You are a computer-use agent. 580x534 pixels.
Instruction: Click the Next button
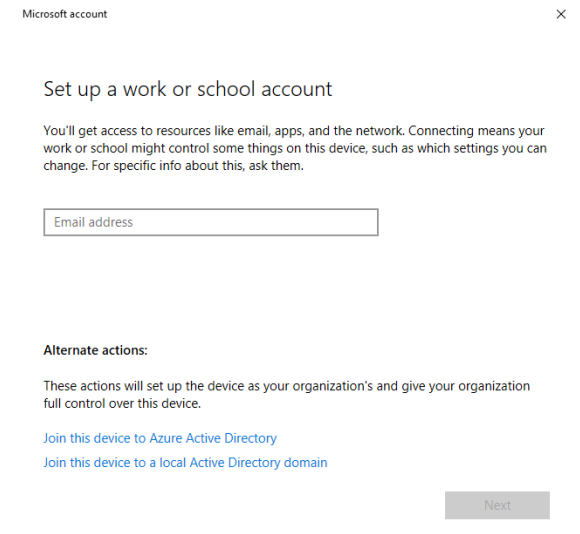point(497,505)
